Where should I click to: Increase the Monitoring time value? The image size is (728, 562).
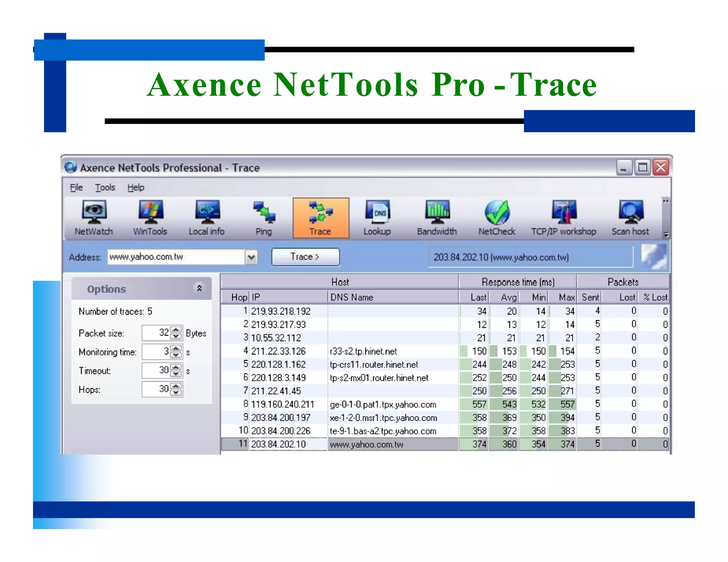[176, 348]
